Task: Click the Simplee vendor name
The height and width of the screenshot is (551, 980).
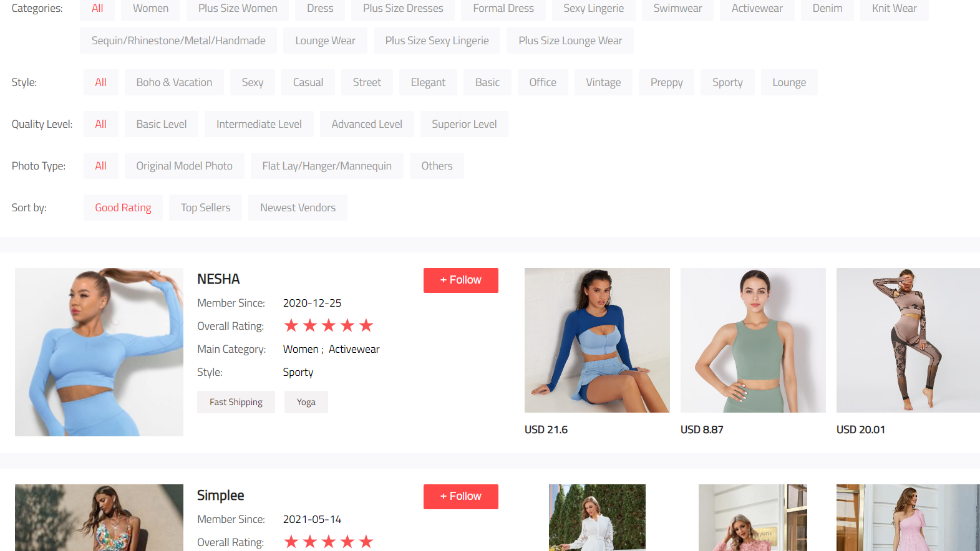Action: click(220, 496)
